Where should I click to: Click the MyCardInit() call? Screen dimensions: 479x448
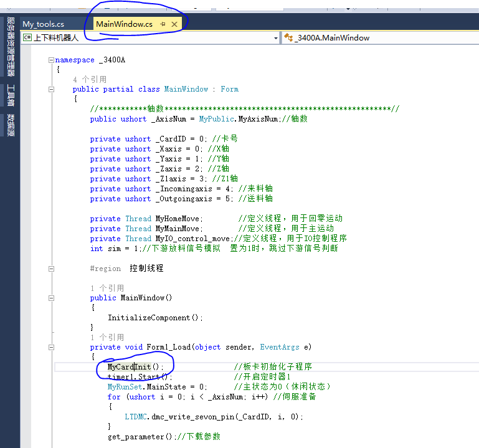click(135, 367)
